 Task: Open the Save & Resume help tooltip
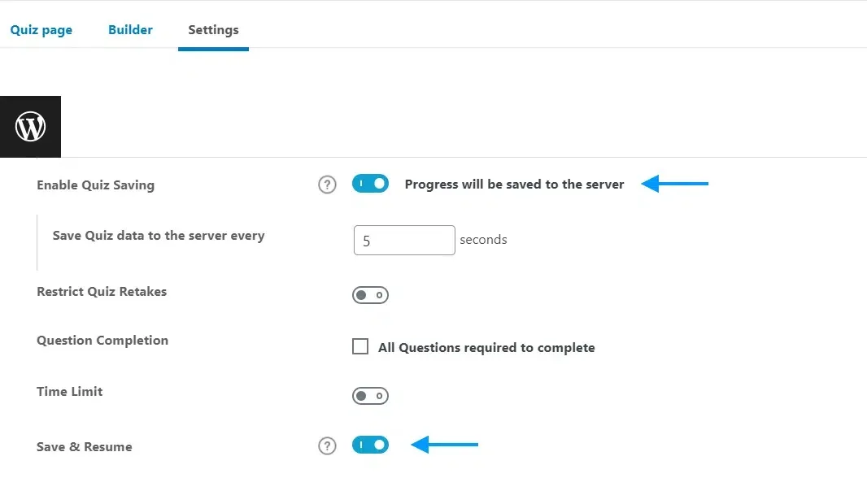[327, 445]
